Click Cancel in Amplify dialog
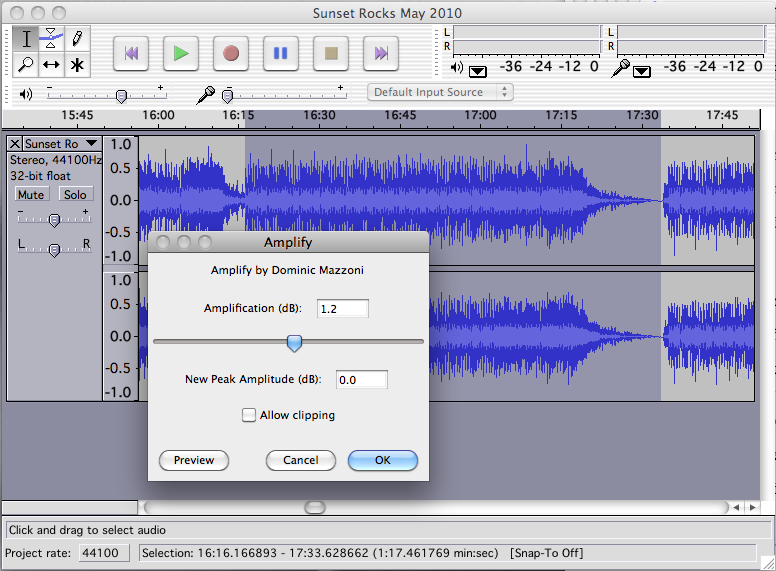Screen dimensions: 776x571 [x=300, y=460]
